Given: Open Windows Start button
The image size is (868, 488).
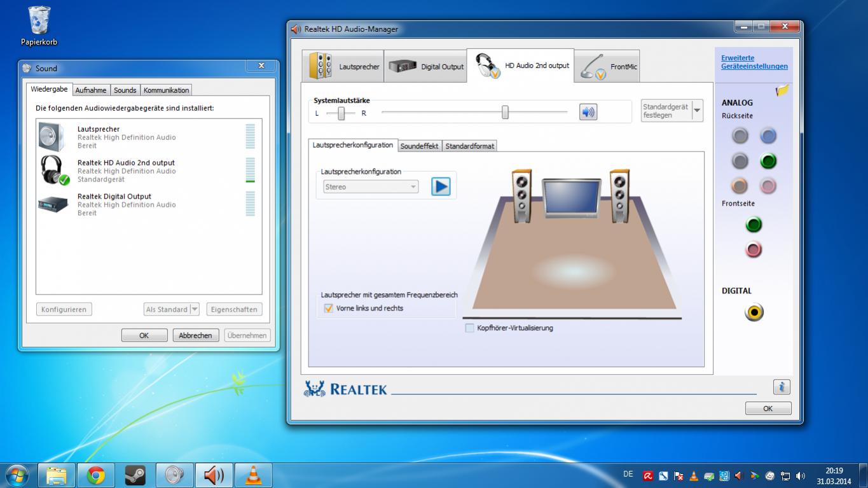Looking at the screenshot, I should coord(16,475).
